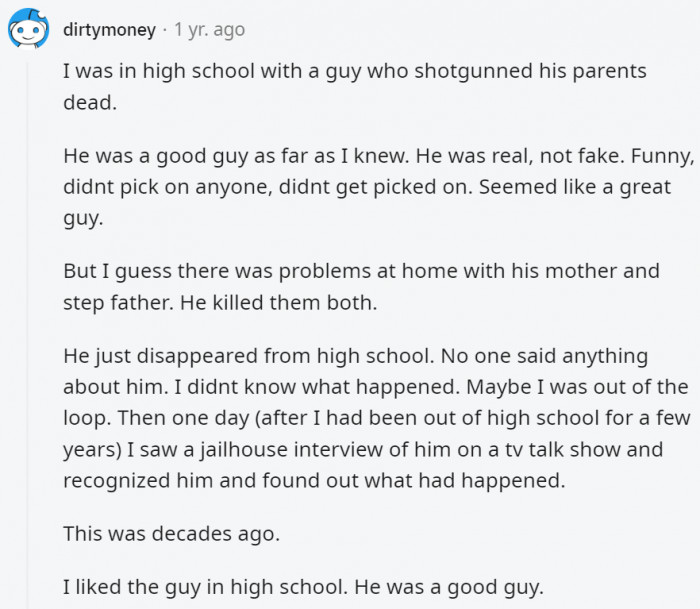Open the '1 yr. ago' timestamp permalink
The height and width of the screenshot is (609, 700).
[x=209, y=30]
